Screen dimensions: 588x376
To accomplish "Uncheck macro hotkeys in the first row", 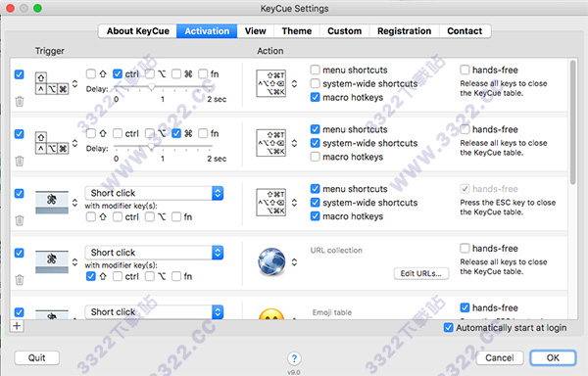I will pyautogui.click(x=316, y=97).
